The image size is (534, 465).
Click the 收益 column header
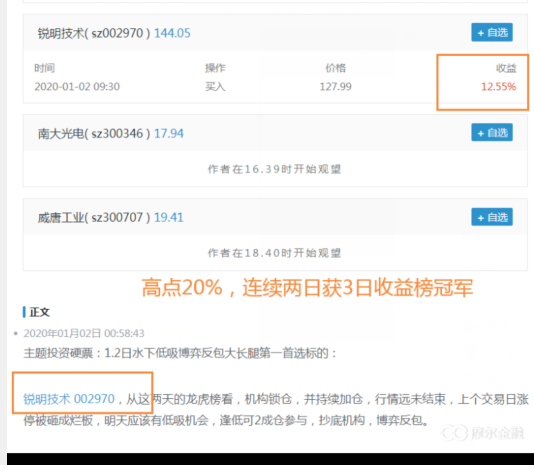pyautogui.click(x=506, y=68)
